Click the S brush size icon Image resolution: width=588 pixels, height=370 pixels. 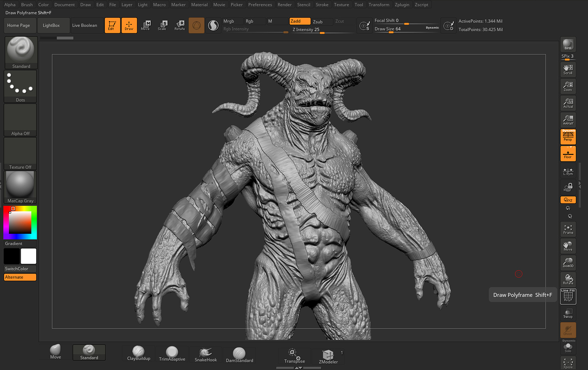pyautogui.click(x=364, y=25)
